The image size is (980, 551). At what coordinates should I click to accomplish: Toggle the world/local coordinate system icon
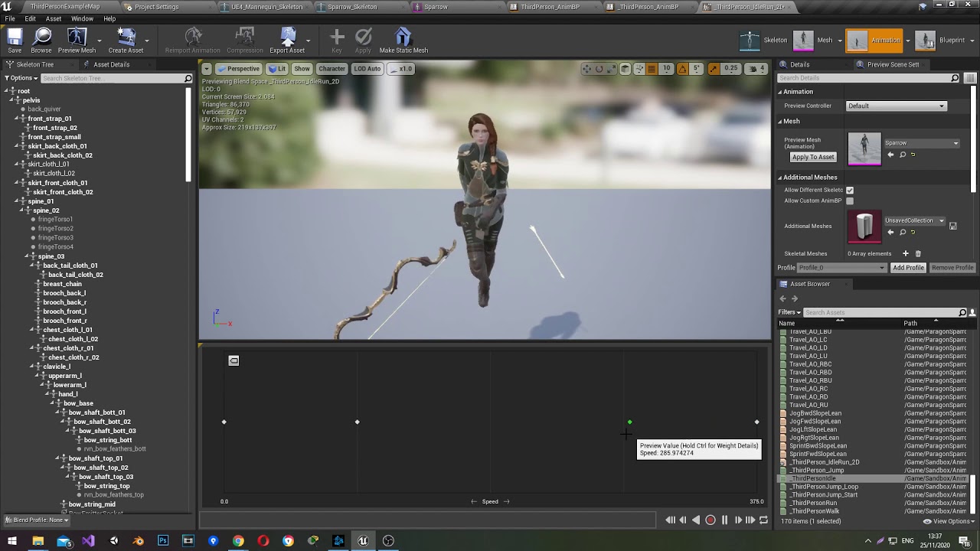click(x=625, y=69)
